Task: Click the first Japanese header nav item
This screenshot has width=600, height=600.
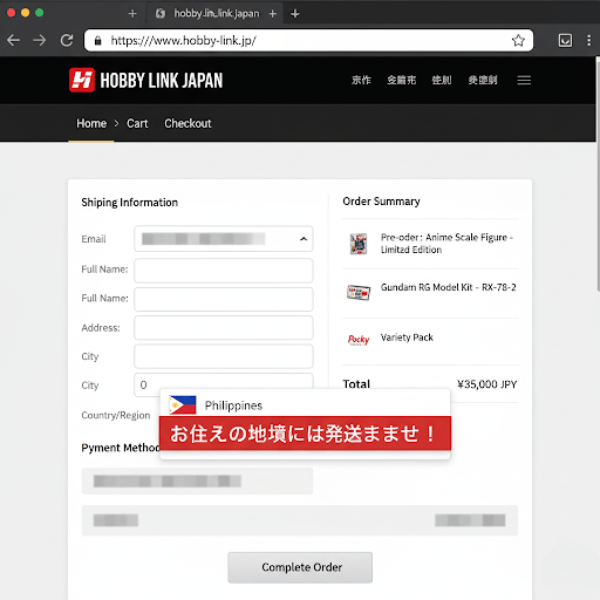Action: (x=361, y=80)
